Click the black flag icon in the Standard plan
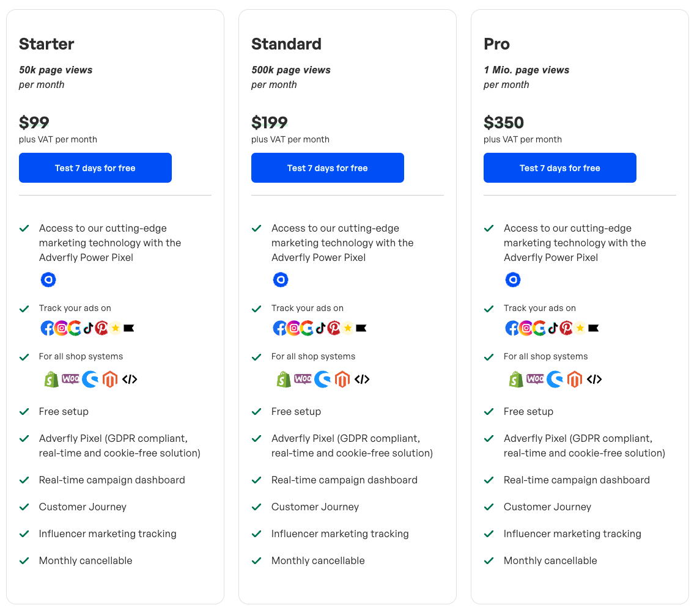Viewport: 697px width, 616px height. coord(361,328)
